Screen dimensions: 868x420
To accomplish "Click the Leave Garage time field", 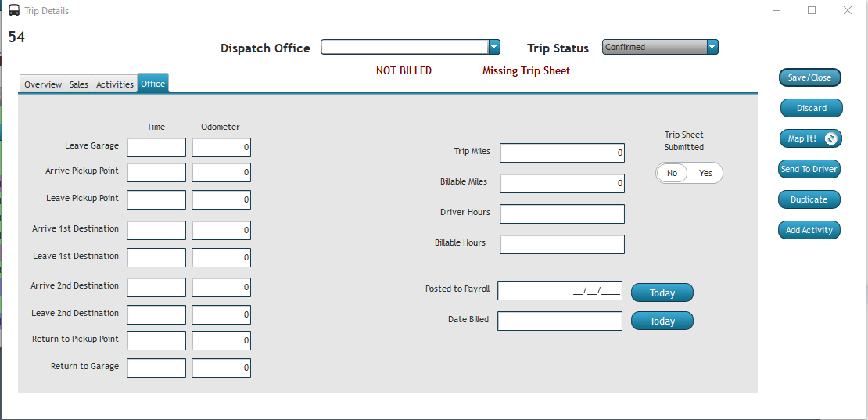I will 156,147.
